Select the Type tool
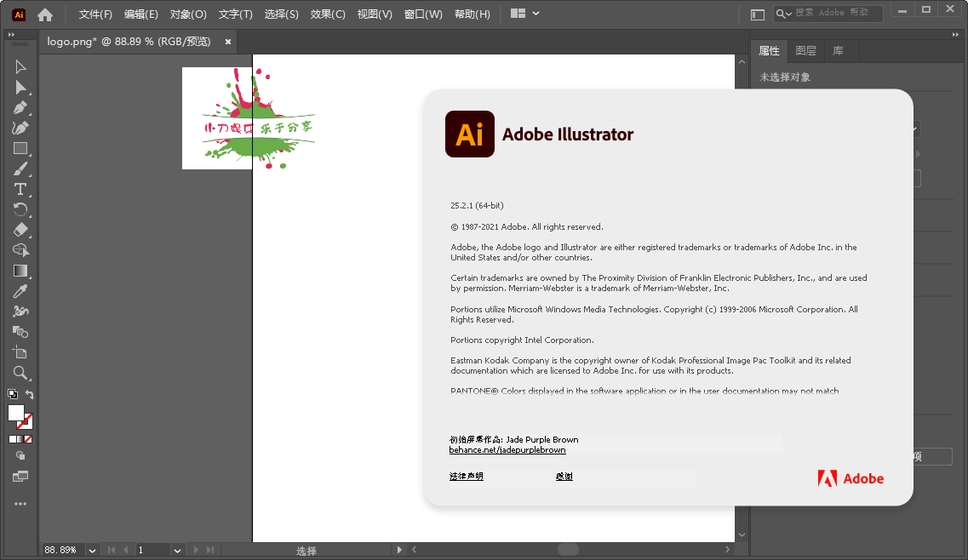The height and width of the screenshot is (560, 968). tap(20, 189)
